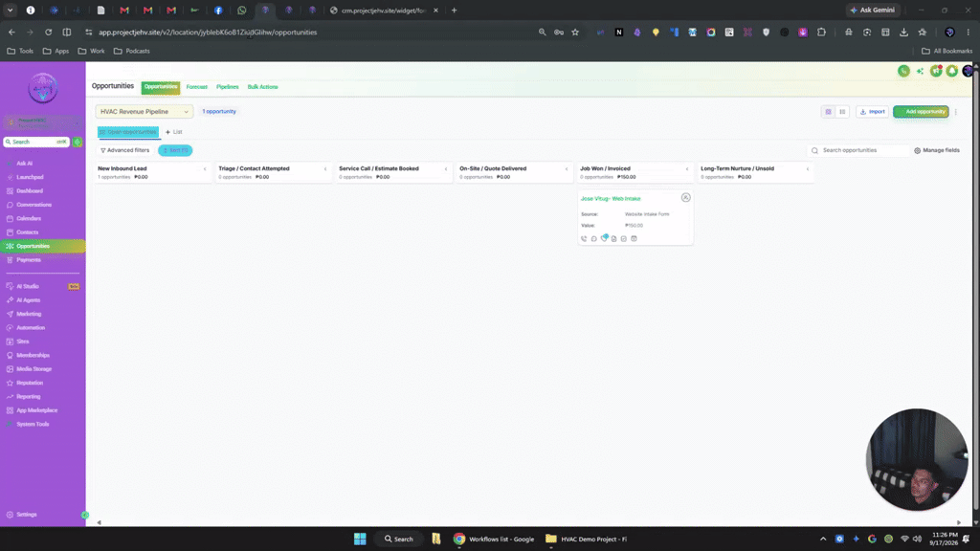Open Memberships in the sidebar
Image resolution: width=980 pixels, height=551 pixels.
(x=33, y=355)
